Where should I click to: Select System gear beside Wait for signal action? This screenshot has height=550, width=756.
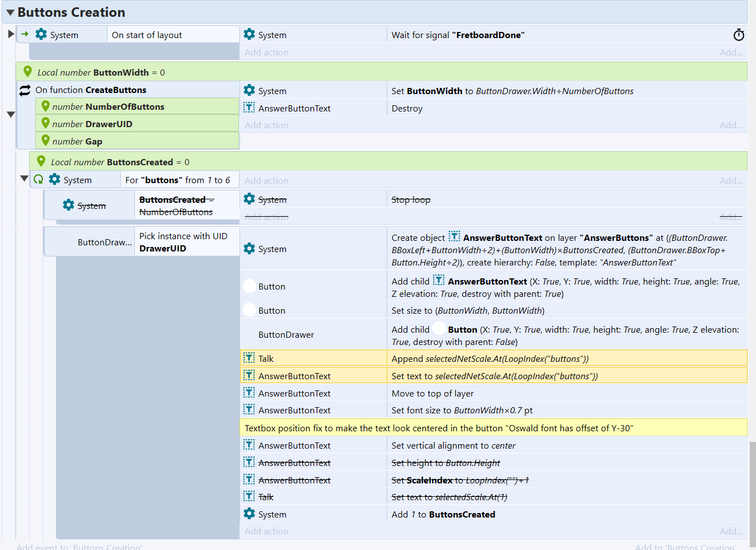click(x=250, y=34)
